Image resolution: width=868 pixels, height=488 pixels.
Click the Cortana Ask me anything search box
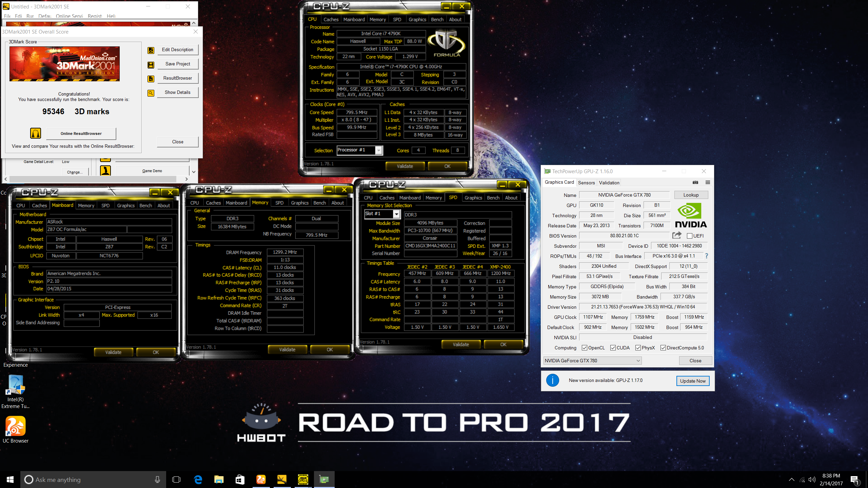click(93, 480)
